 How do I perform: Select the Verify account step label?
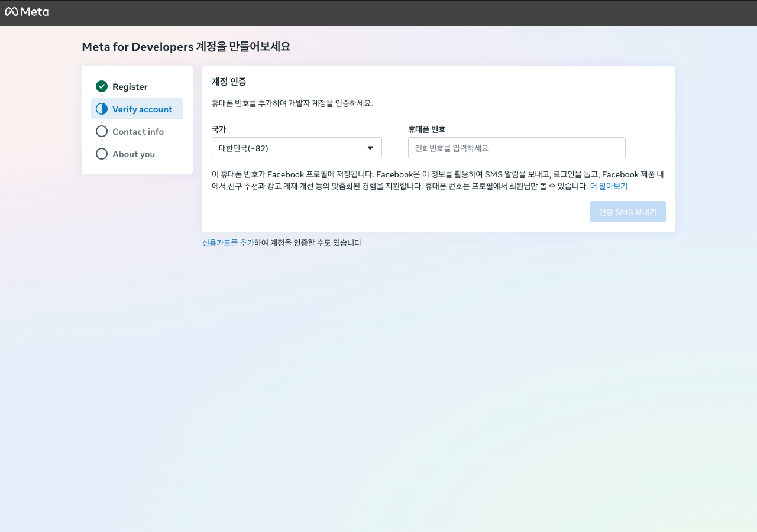[x=143, y=109]
